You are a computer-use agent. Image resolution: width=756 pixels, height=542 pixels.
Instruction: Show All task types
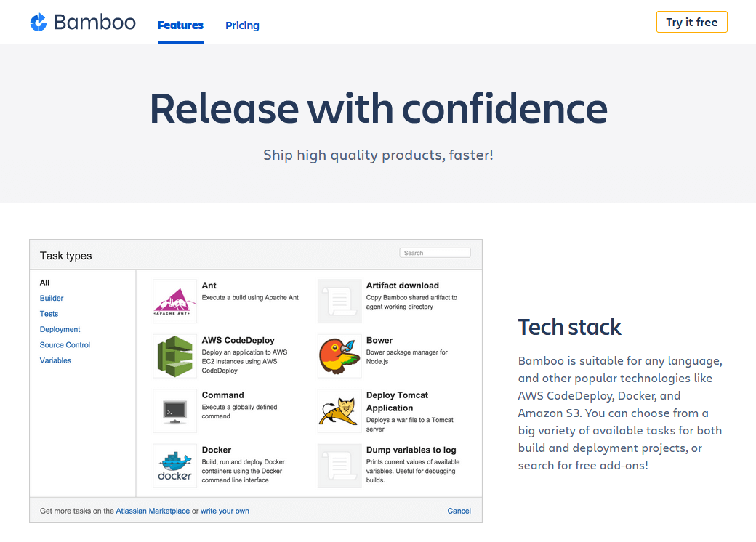[x=44, y=283]
